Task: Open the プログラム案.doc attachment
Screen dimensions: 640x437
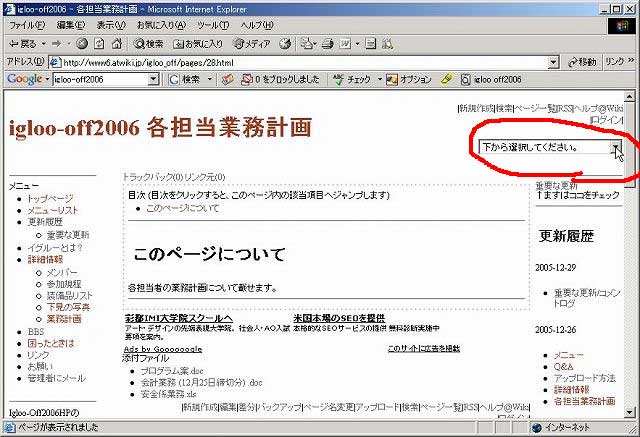Action: (172, 371)
